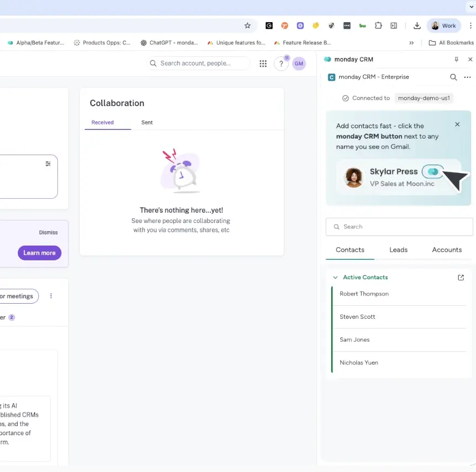Open the browser downloads icon
The height and width of the screenshot is (472, 476).
click(x=417, y=25)
